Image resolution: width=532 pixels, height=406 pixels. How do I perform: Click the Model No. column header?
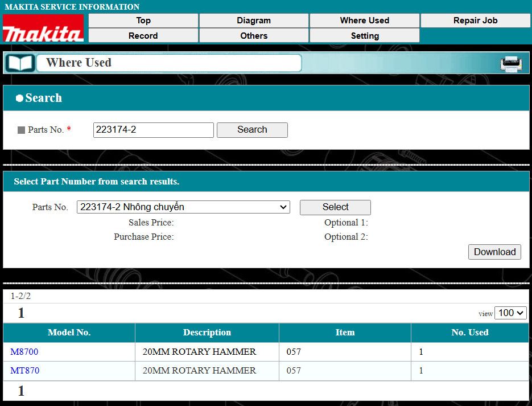click(x=69, y=333)
